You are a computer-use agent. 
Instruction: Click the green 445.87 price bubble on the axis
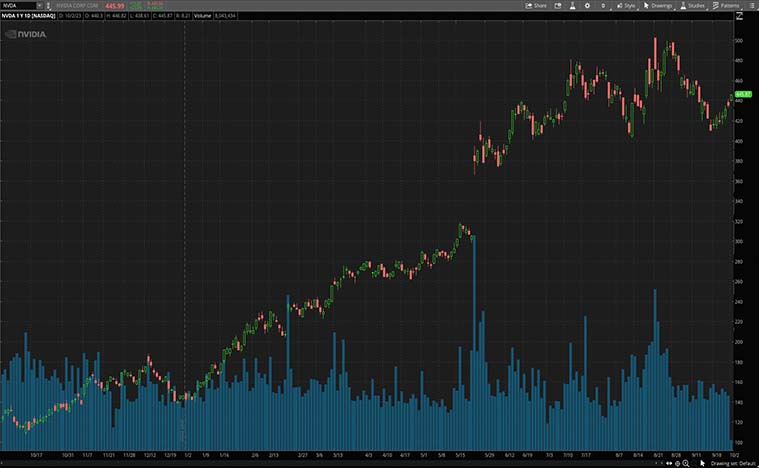pyautogui.click(x=743, y=94)
